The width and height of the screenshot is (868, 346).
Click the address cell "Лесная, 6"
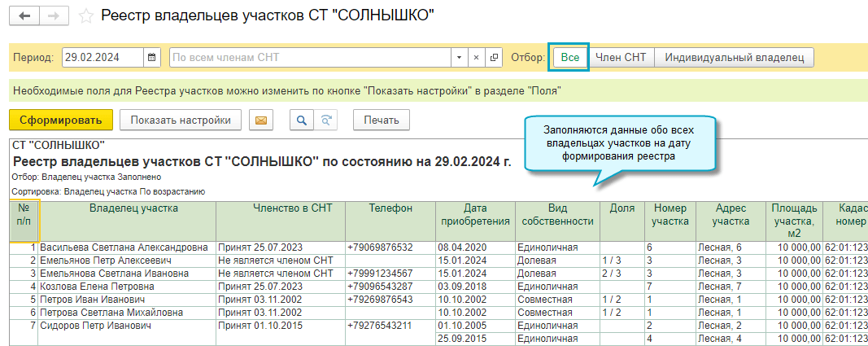tap(731, 247)
